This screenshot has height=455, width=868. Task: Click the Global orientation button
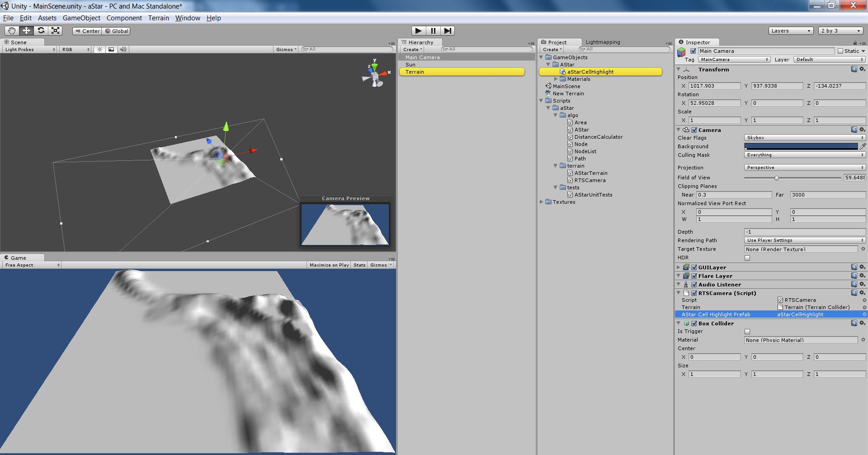pyautogui.click(x=116, y=31)
